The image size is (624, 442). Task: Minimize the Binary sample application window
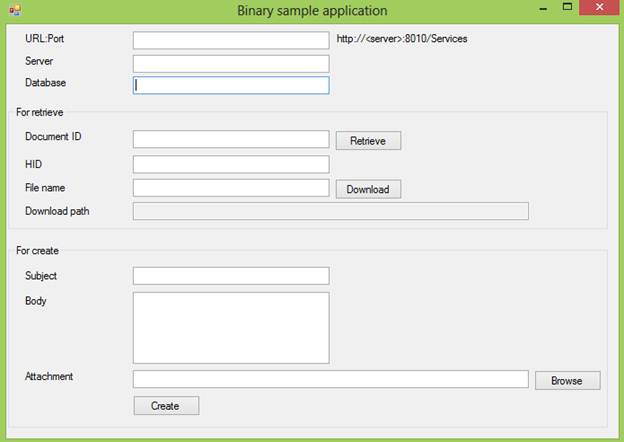click(544, 8)
